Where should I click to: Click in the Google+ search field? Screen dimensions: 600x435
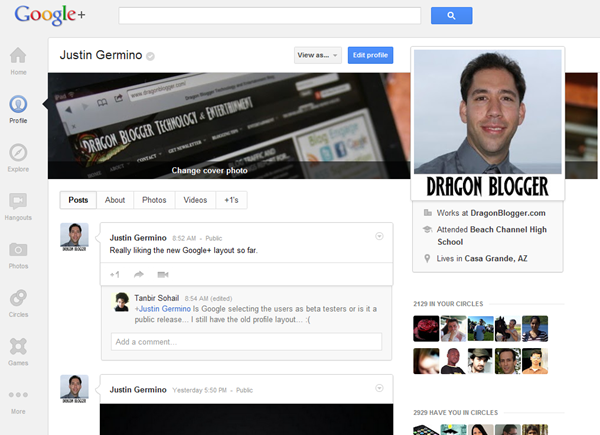[270, 16]
